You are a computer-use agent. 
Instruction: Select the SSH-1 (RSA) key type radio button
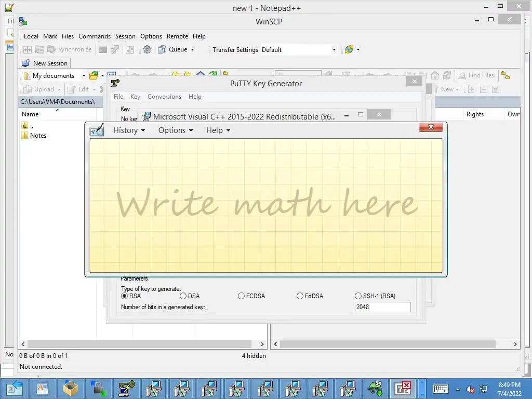[x=358, y=296]
